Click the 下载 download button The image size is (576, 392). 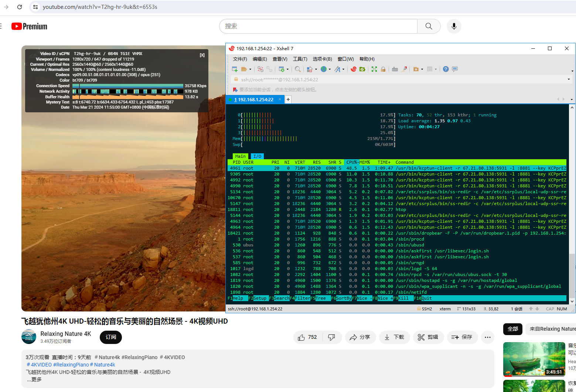[394, 337]
